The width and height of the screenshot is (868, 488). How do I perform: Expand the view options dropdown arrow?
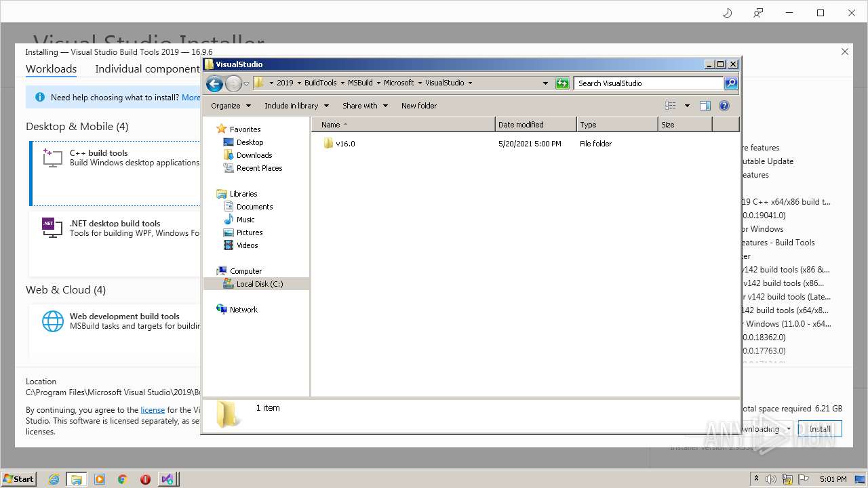click(x=687, y=106)
